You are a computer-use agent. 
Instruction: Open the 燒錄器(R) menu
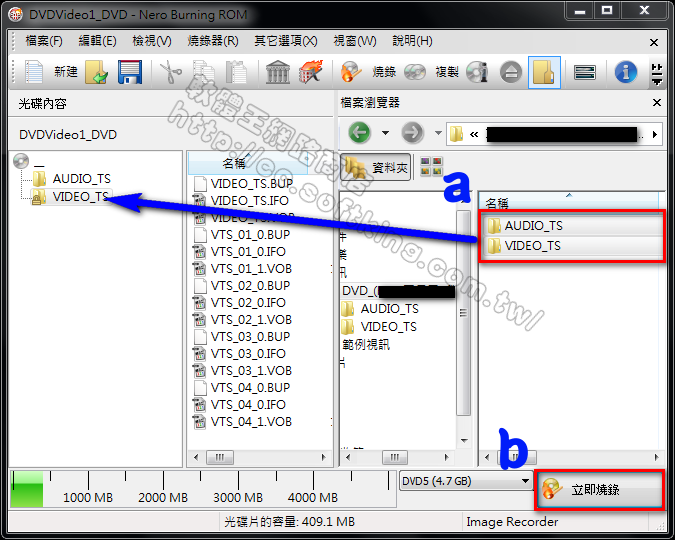click(x=213, y=41)
